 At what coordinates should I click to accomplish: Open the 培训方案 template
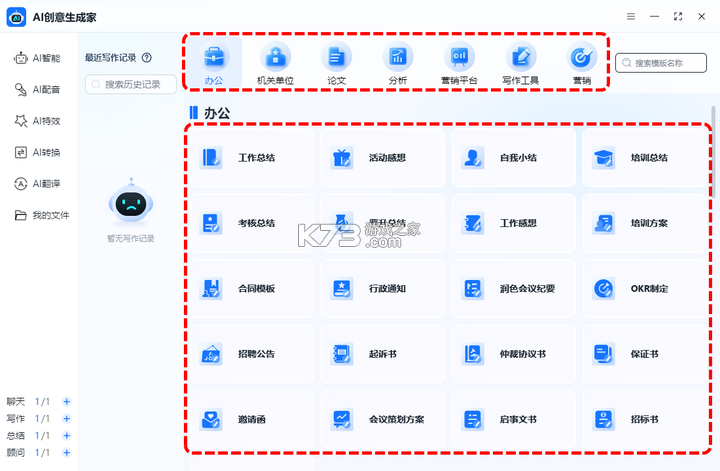point(644,223)
